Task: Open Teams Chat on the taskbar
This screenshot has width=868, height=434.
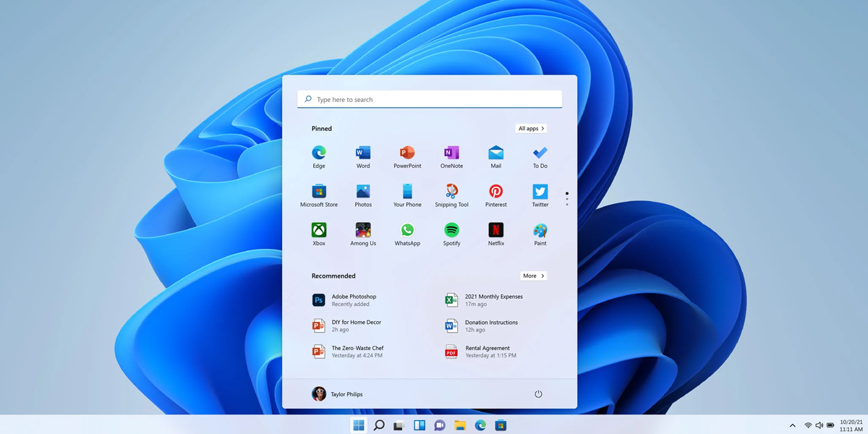Action: [439, 425]
